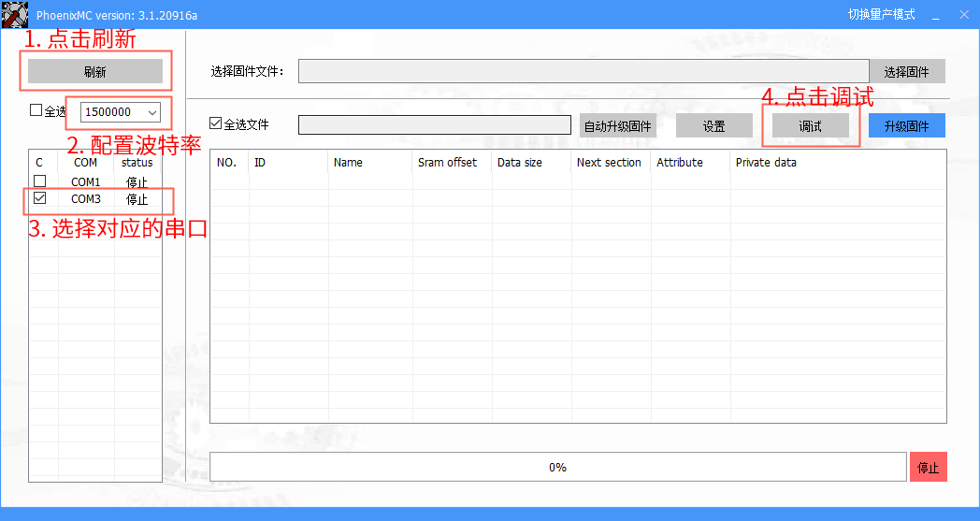The height and width of the screenshot is (521, 980).
Task: Click the 调试 debug button
Action: click(810, 126)
